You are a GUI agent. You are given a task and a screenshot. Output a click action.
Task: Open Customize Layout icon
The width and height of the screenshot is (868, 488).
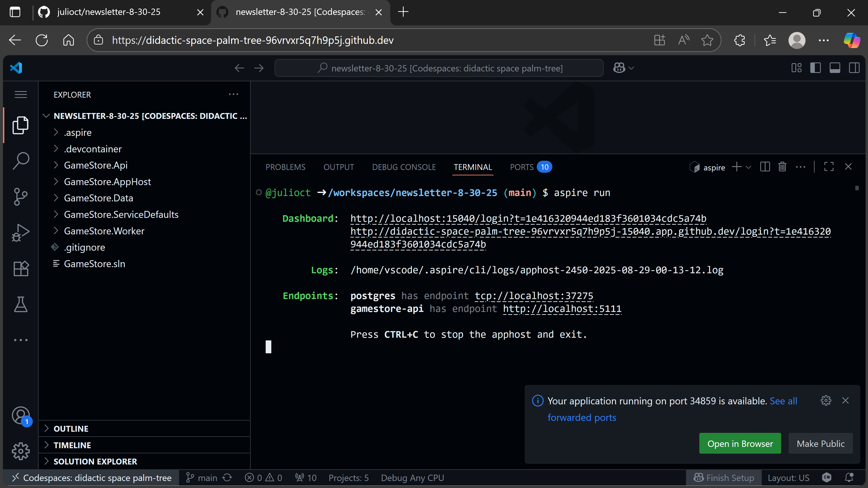[797, 68]
